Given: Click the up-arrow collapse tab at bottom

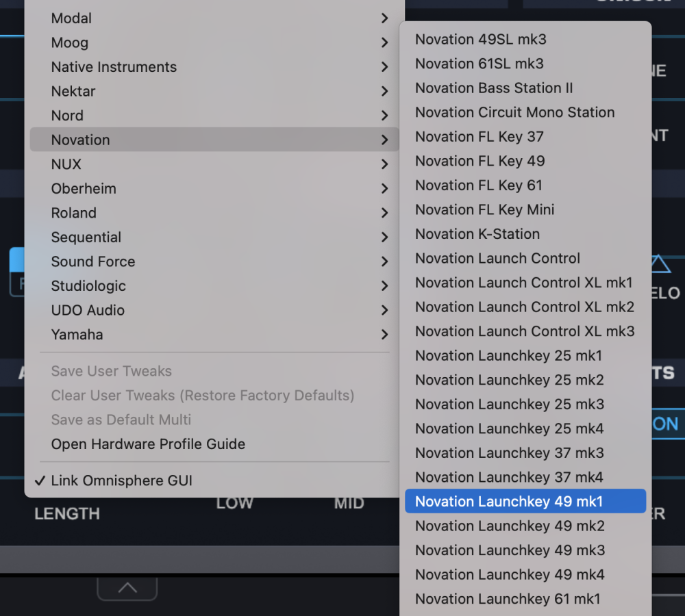Looking at the screenshot, I should click(127, 588).
